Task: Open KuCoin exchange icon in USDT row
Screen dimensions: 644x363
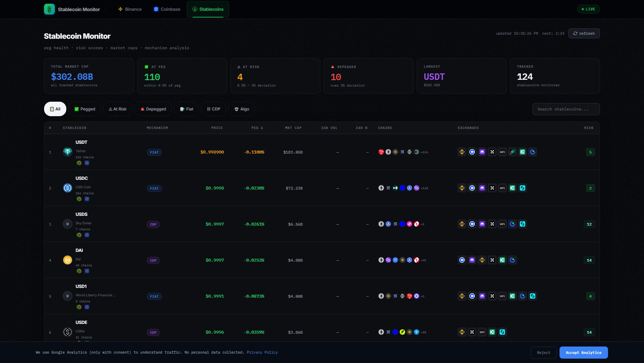Action: [x=523, y=152]
